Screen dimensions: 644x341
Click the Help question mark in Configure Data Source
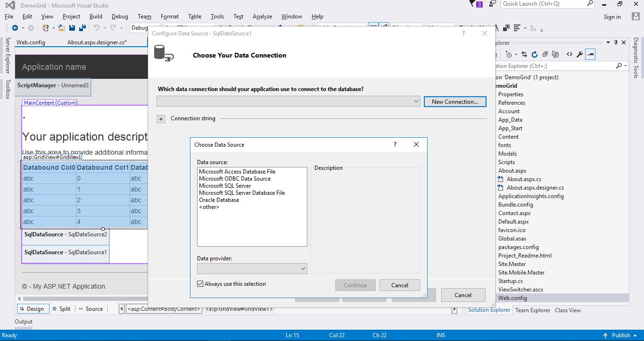tap(463, 33)
